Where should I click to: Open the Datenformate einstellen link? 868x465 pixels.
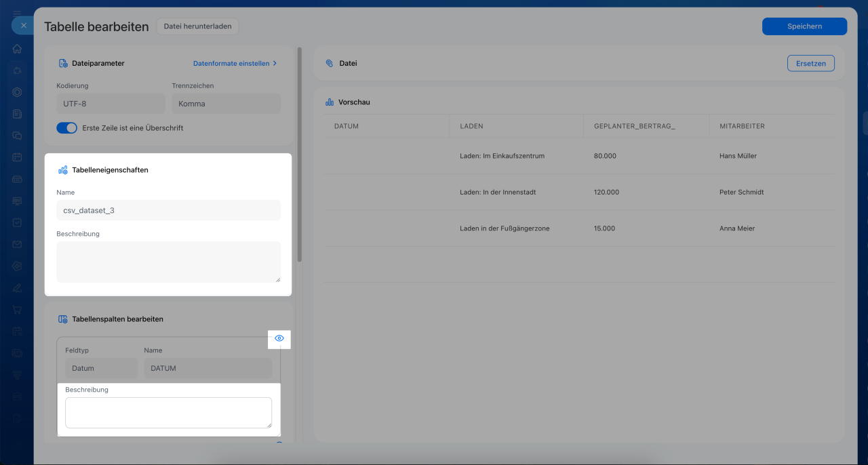point(231,63)
